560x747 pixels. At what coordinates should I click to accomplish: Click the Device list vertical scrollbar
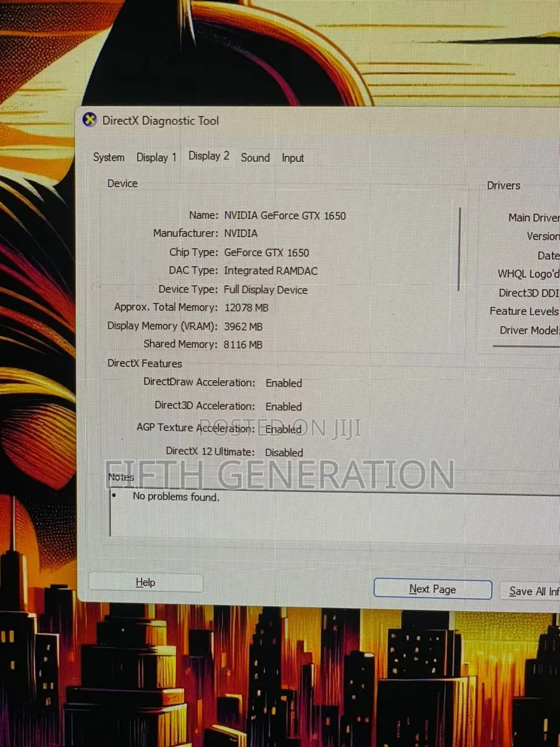tap(460, 249)
